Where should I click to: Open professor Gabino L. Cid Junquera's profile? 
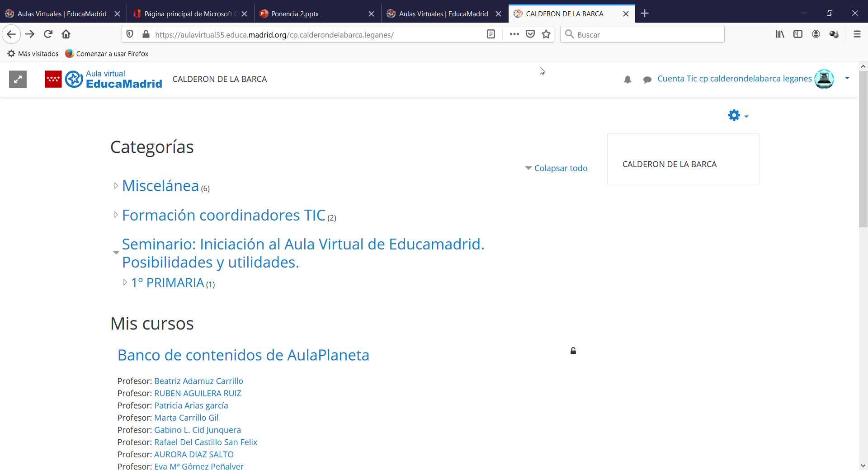pos(198,430)
